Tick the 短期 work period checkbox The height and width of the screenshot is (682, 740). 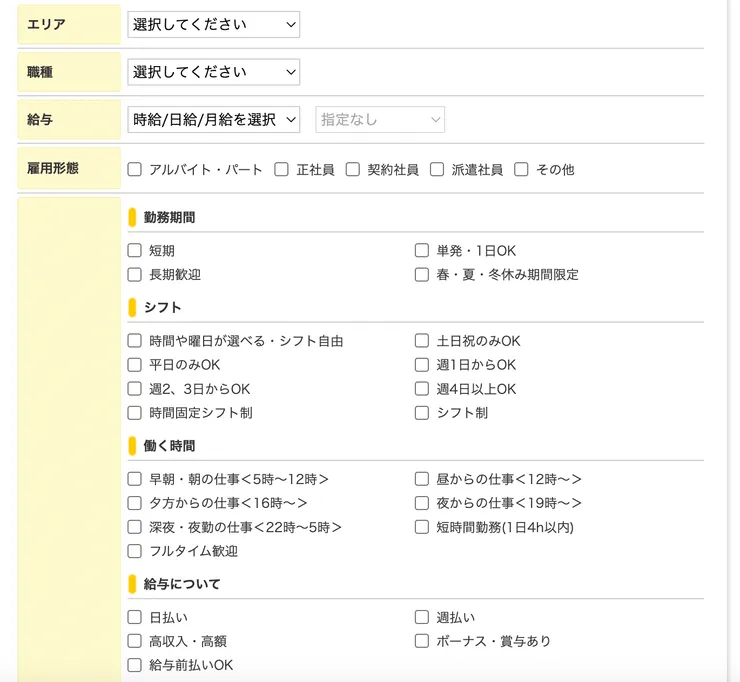click(135, 251)
